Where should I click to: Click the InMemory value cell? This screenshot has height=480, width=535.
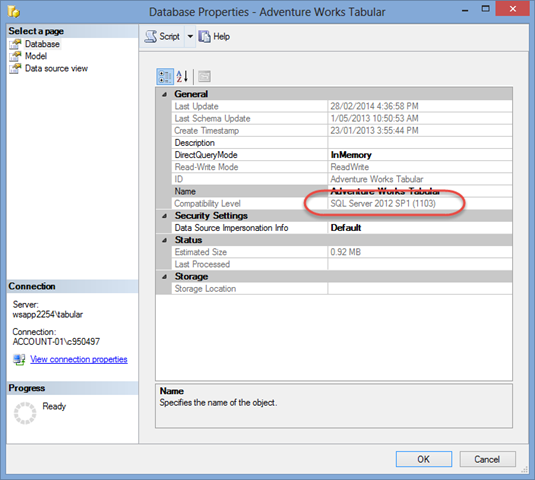420,155
